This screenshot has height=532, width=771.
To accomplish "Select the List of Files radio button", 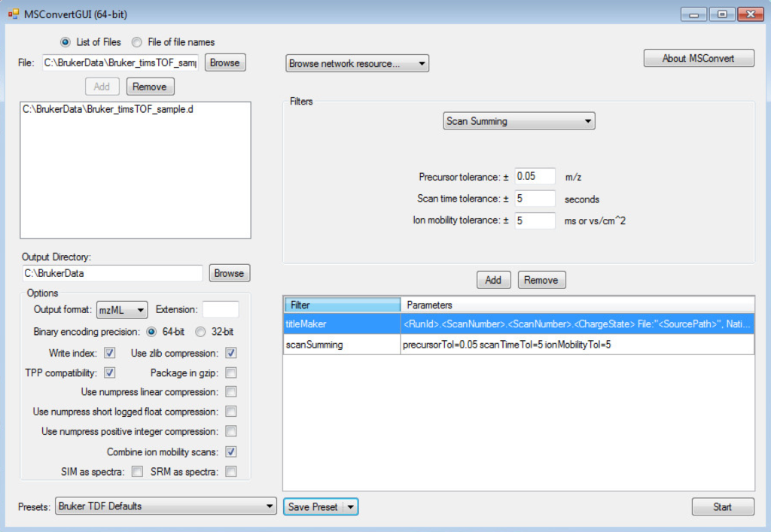I will pos(65,42).
